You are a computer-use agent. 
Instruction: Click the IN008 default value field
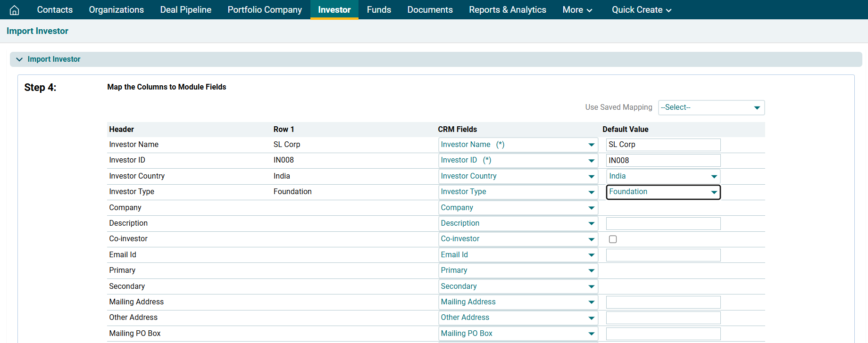click(x=663, y=161)
